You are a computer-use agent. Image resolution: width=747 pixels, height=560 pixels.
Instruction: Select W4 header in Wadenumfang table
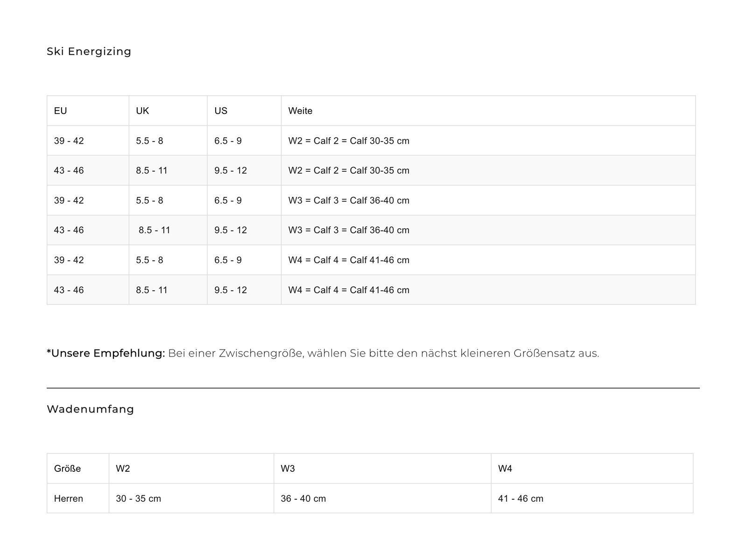[x=505, y=469]
